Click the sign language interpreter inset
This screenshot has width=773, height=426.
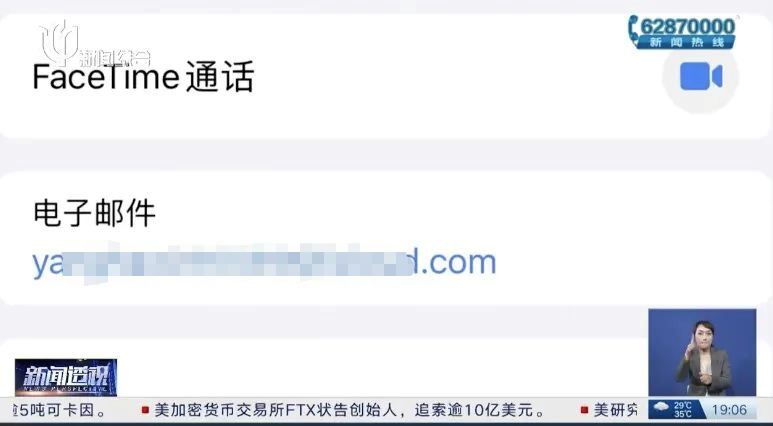tap(702, 352)
